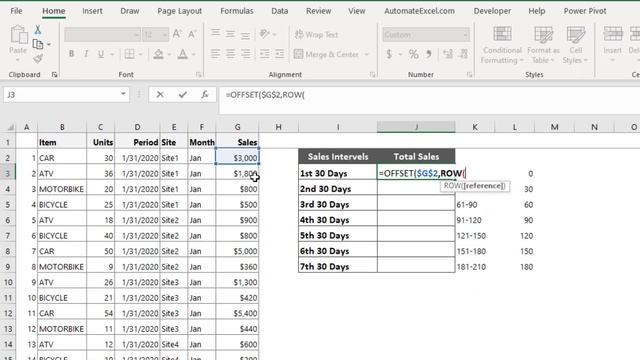Toggle Align Left

pyautogui.click(x=215, y=53)
